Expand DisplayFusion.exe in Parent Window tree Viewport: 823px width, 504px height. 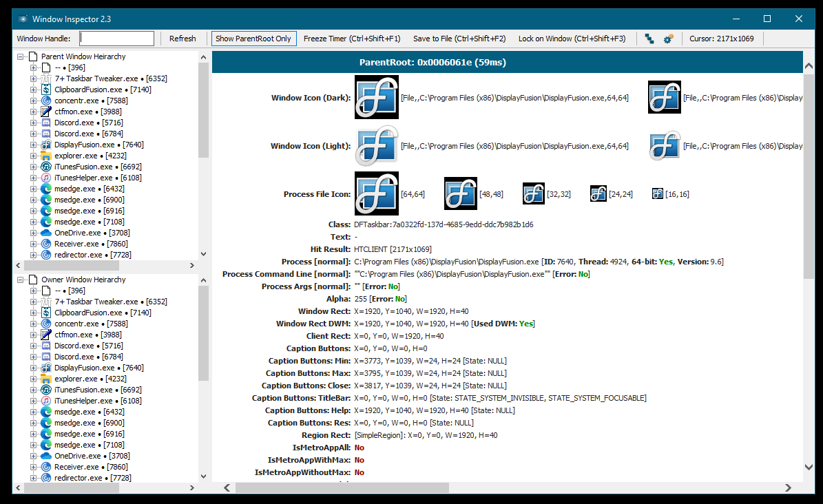pos(34,145)
